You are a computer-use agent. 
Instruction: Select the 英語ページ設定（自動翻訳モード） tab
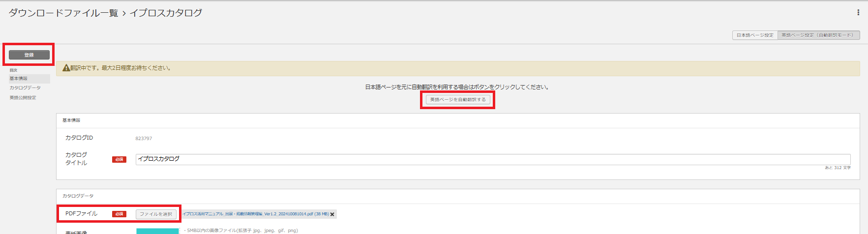click(x=818, y=35)
